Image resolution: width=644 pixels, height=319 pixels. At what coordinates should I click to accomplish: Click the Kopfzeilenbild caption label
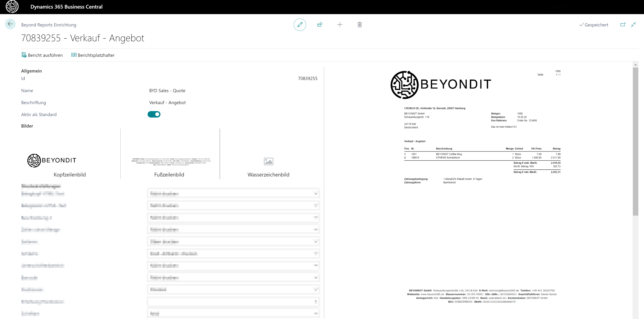tap(70, 175)
